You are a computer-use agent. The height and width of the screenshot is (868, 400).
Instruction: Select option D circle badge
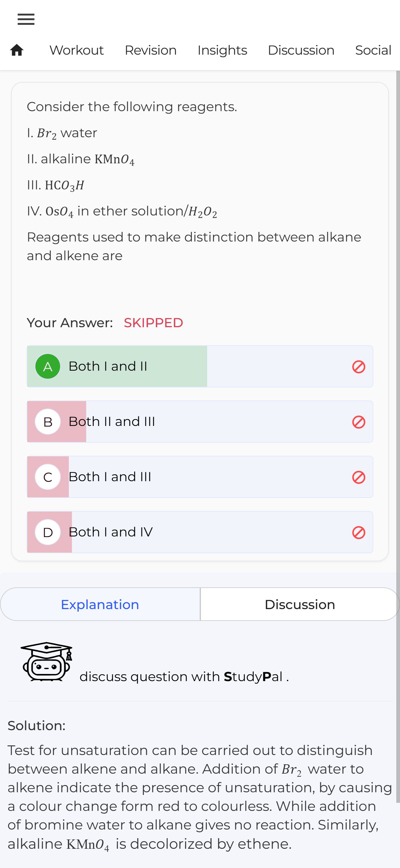48,532
